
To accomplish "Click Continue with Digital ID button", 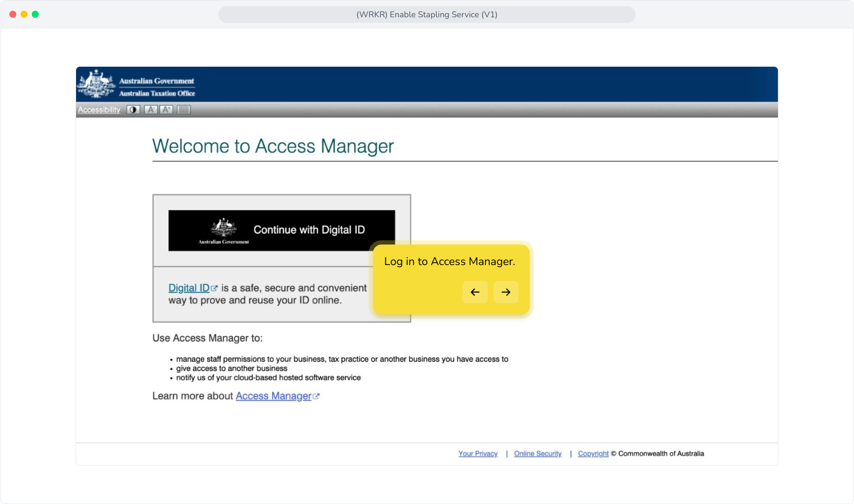I will 282,231.
